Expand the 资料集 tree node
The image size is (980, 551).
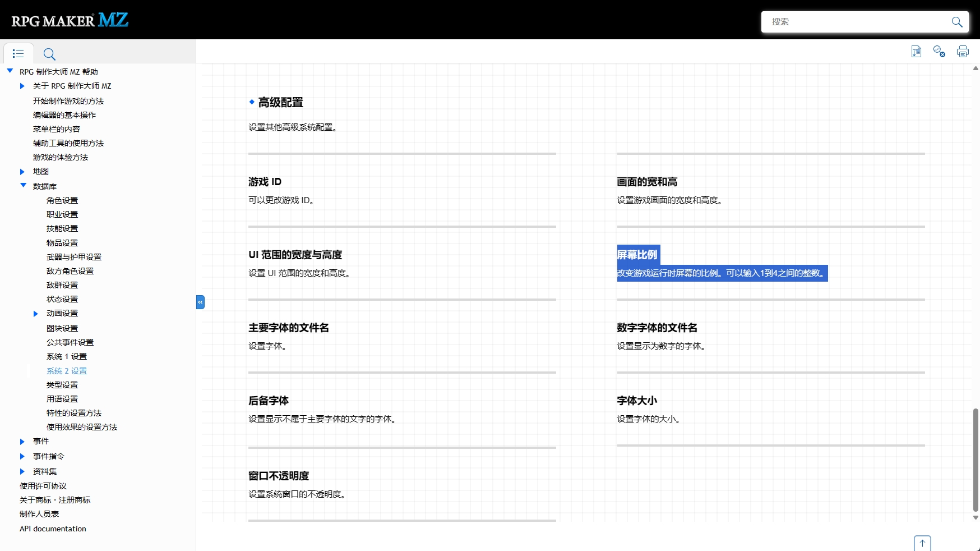pyautogui.click(x=22, y=471)
